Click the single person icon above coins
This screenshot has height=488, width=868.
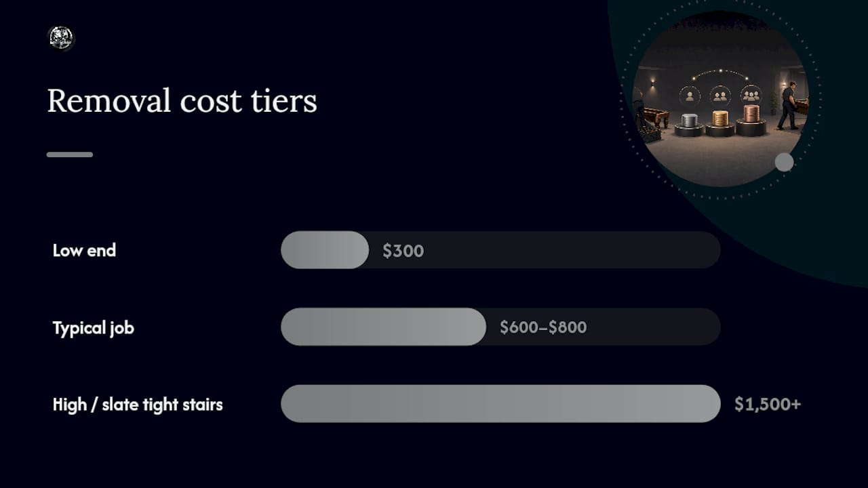tap(690, 96)
